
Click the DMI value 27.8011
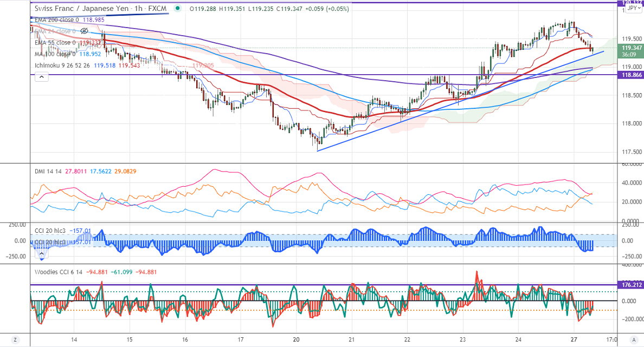75,172
